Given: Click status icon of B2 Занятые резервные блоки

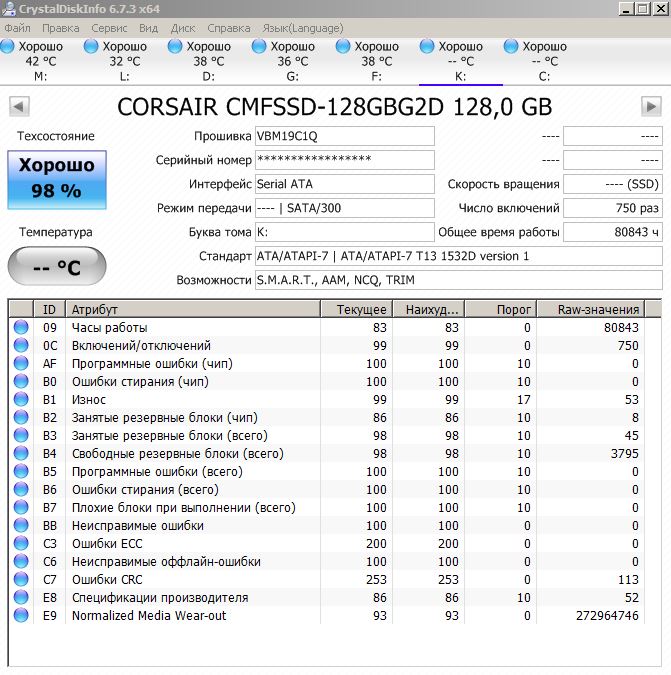Looking at the screenshot, I should (x=21, y=417).
